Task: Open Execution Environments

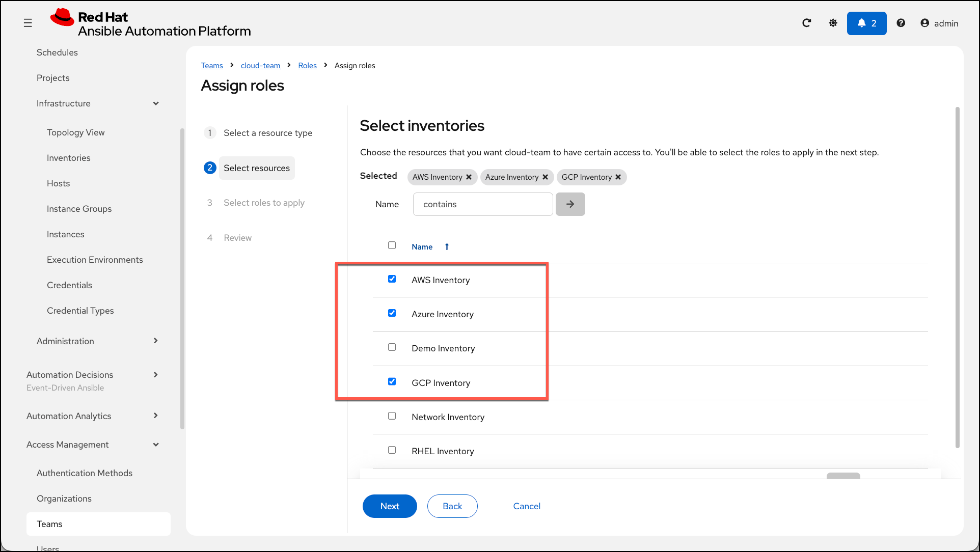Action: (x=95, y=260)
